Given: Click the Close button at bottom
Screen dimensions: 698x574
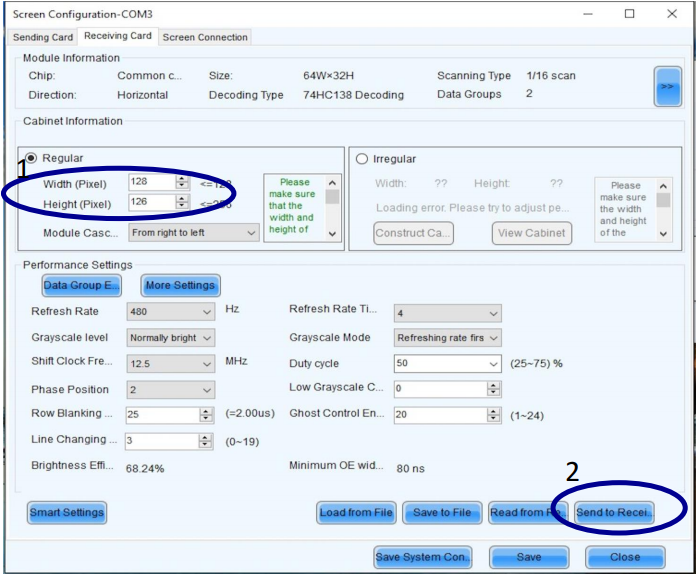Looking at the screenshot, I should point(625,557).
